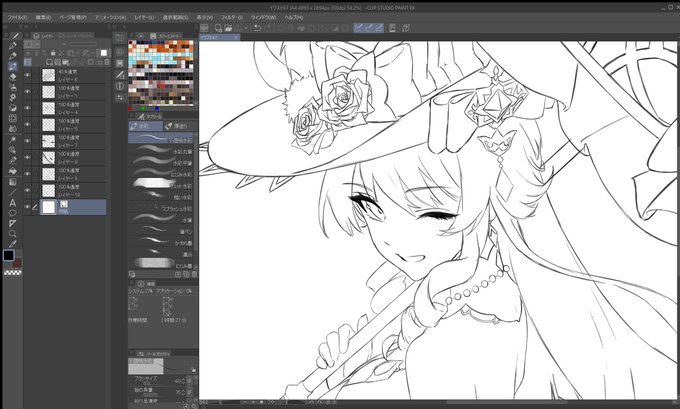Select the magnifier zoom tool
This screenshot has height=409, width=680.
click(13, 234)
